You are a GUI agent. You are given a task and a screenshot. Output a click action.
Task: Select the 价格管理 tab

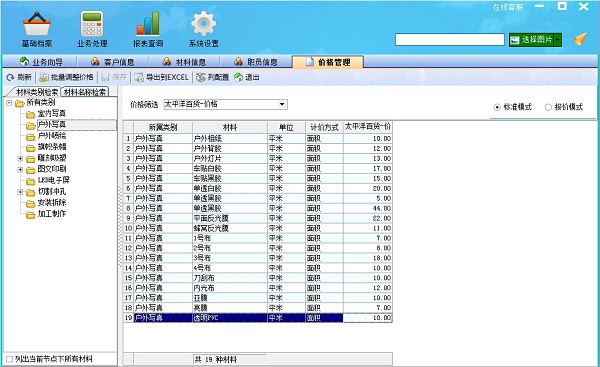click(x=328, y=62)
